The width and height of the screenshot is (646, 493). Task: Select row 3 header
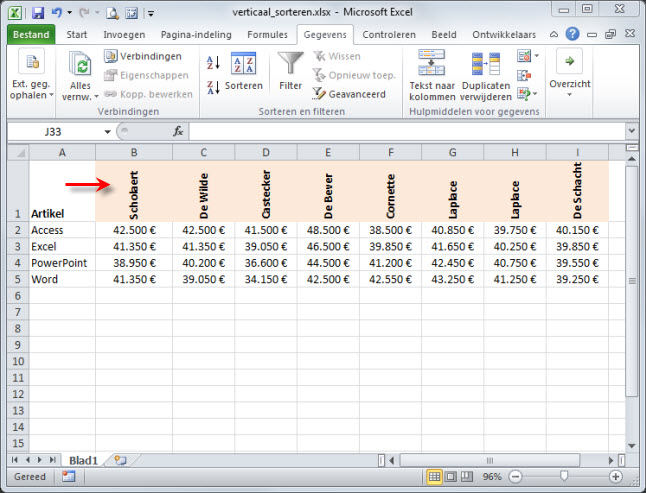(18, 247)
